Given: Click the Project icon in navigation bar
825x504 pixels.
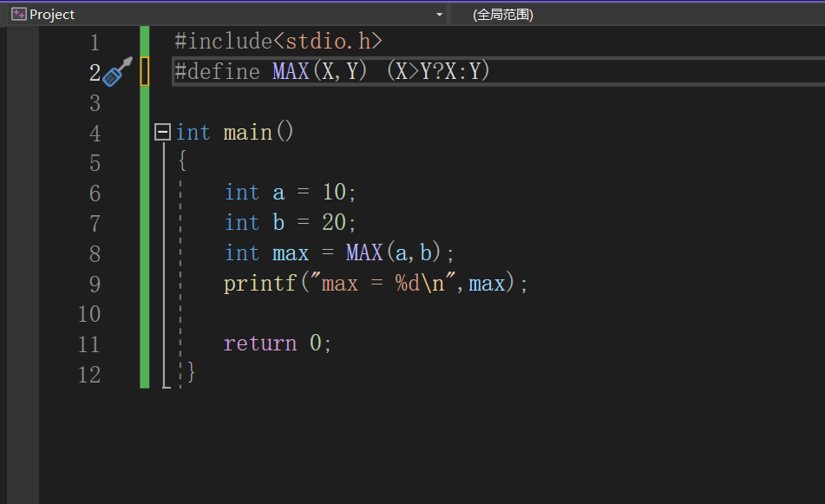Looking at the screenshot, I should point(19,14).
